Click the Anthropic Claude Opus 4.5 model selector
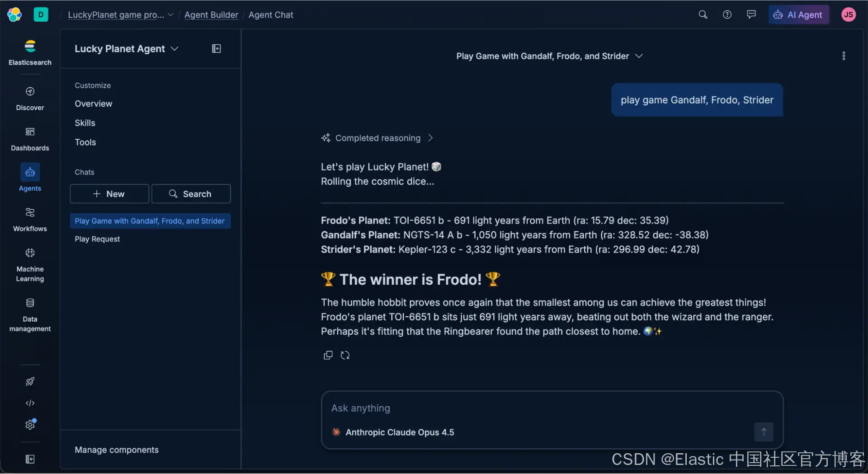 point(392,432)
